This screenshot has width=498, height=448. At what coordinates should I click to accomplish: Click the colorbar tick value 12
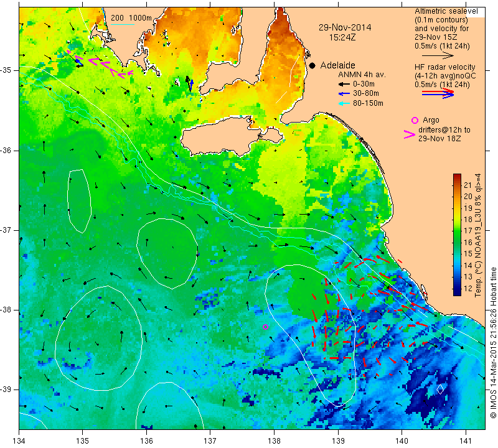pos(468,288)
